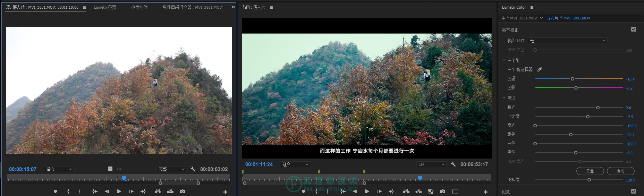
Task: Click 饱和度 saturation slider handle
Action: click(x=589, y=180)
